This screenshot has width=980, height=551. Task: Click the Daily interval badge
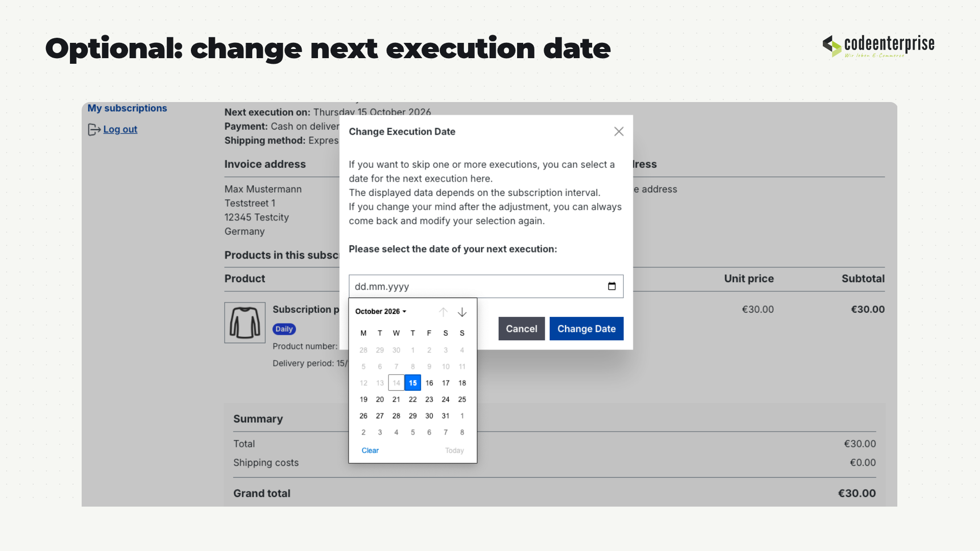[x=284, y=329]
